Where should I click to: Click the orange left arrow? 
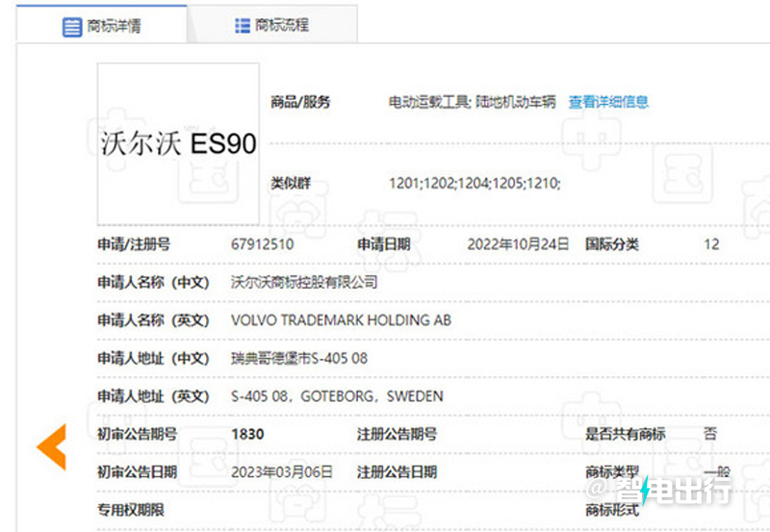[52, 447]
